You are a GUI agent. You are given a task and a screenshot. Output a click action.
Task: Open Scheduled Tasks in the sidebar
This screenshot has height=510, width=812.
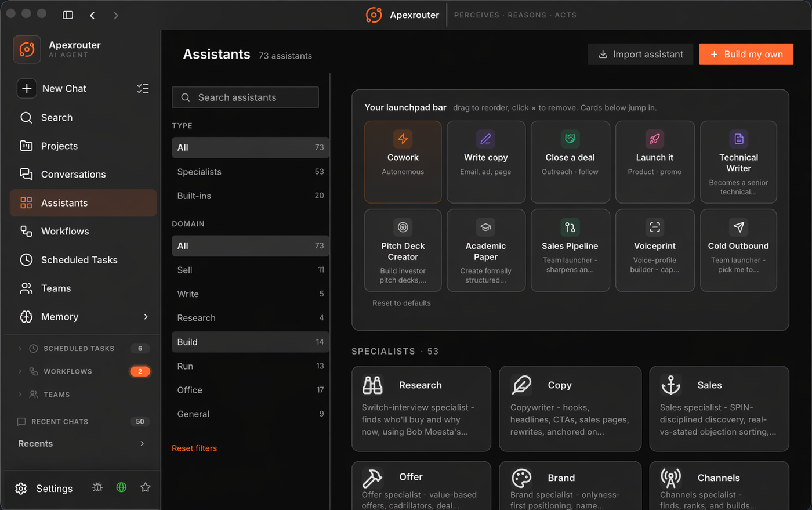click(x=83, y=259)
